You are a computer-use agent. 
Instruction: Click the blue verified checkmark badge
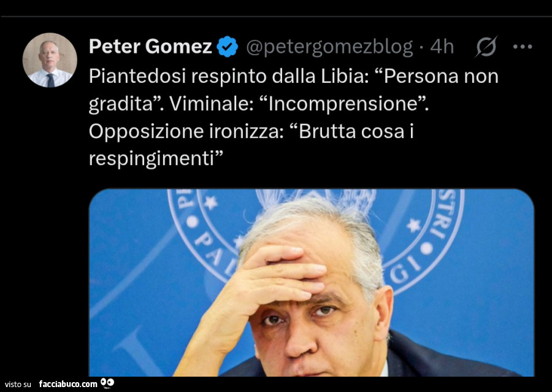[x=227, y=47]
